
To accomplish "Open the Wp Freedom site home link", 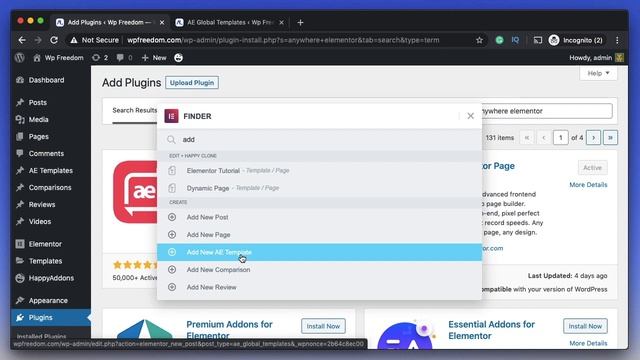I will point(58,58).
